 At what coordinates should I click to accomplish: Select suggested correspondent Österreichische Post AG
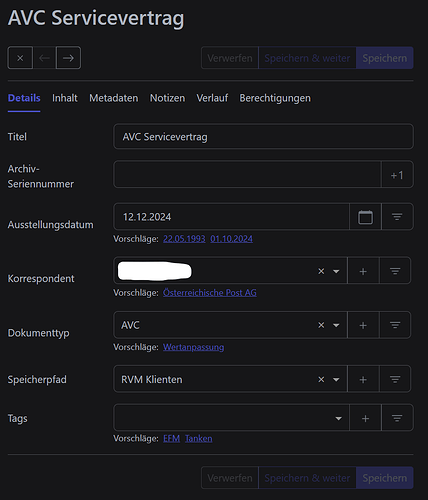(210, 293)
